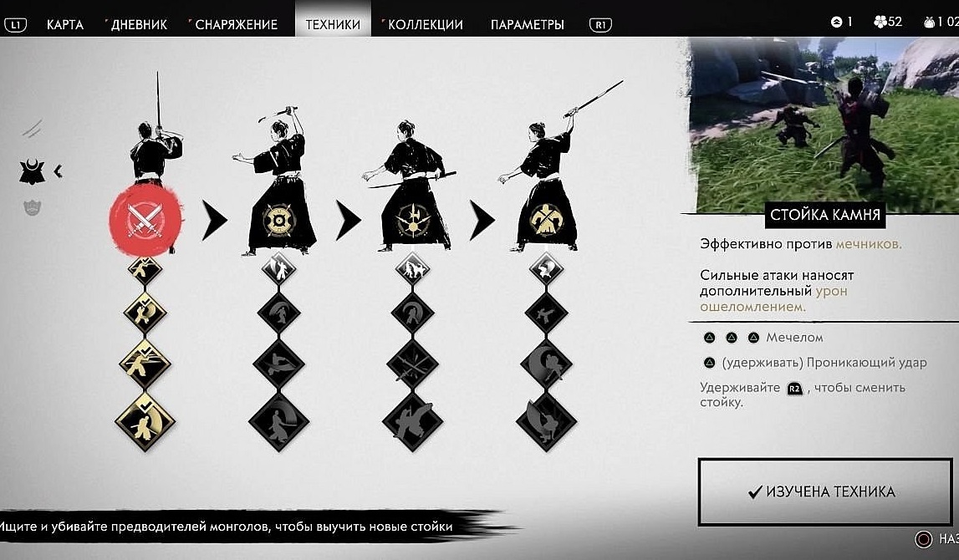Image resolution: width=959 pixels, height=560 pixels.
Task: Click arrow between Stone and Water stances
Action: click(214, 220)
